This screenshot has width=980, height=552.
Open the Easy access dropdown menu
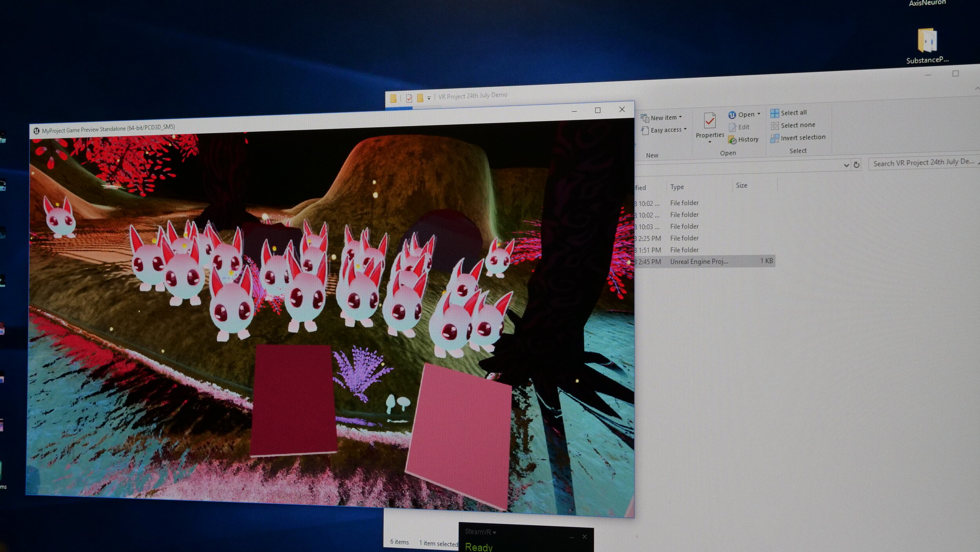tap(664, 130)
